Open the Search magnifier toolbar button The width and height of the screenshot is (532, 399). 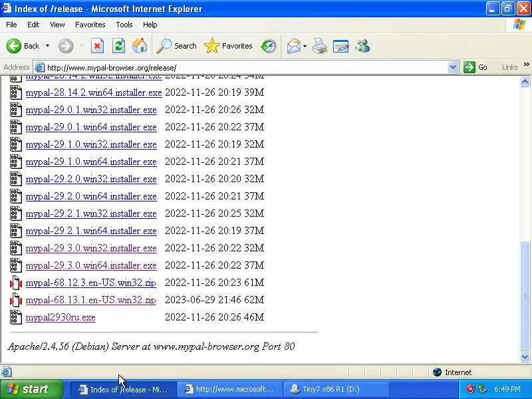pos(176,46)
